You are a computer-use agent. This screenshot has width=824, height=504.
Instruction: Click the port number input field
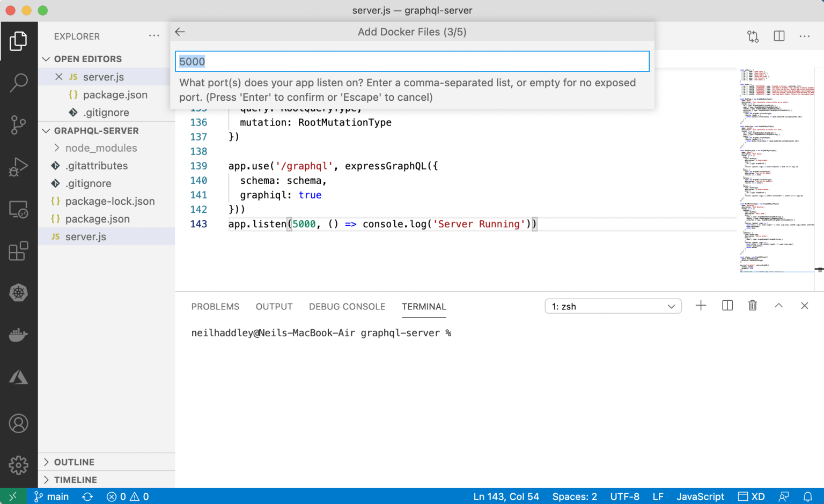coord(412,62)
